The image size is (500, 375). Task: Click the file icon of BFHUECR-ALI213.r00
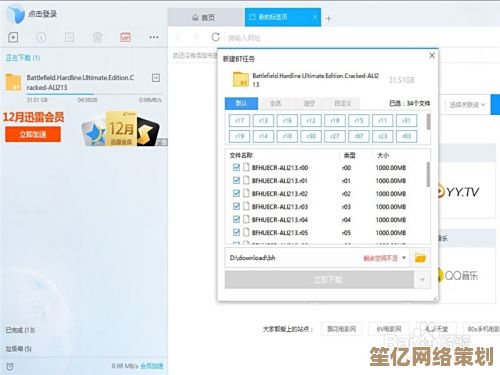(x=246, y=167)
